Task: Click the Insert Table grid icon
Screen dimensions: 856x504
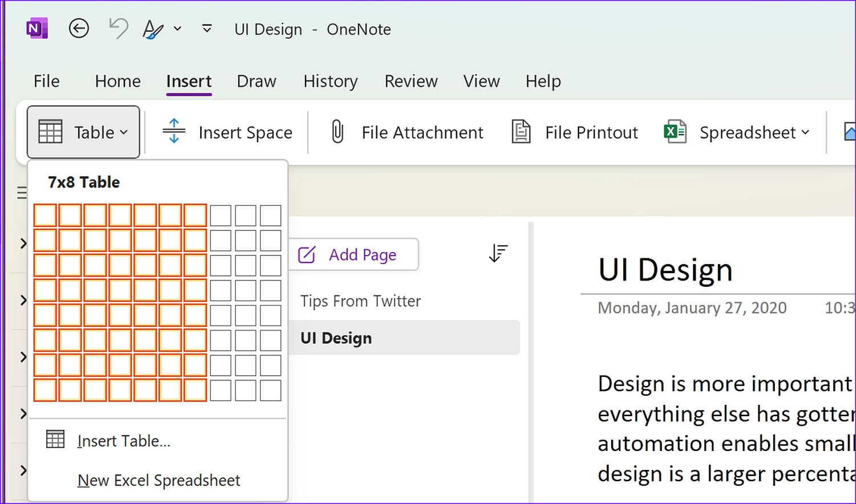Action: tap(55, 439)
